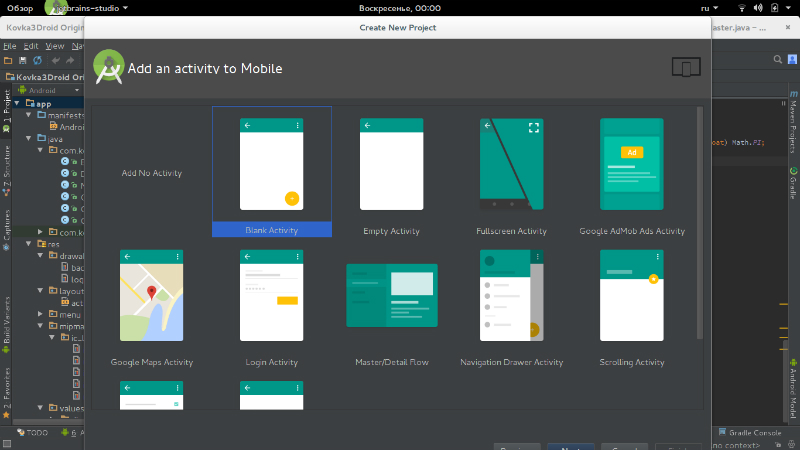The image size is (800, 450).
Task: Open the ru keyboard layout indicator
Action: [709, 8]
